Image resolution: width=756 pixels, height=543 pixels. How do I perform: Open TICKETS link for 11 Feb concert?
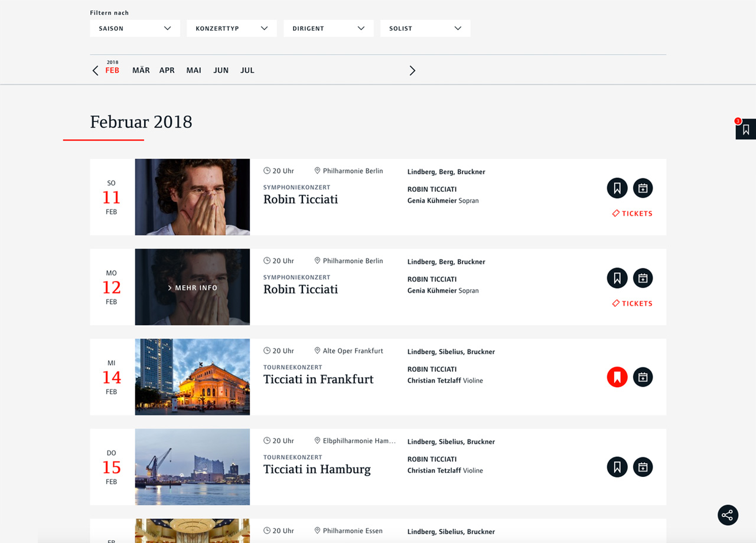(x=632, y=214)
